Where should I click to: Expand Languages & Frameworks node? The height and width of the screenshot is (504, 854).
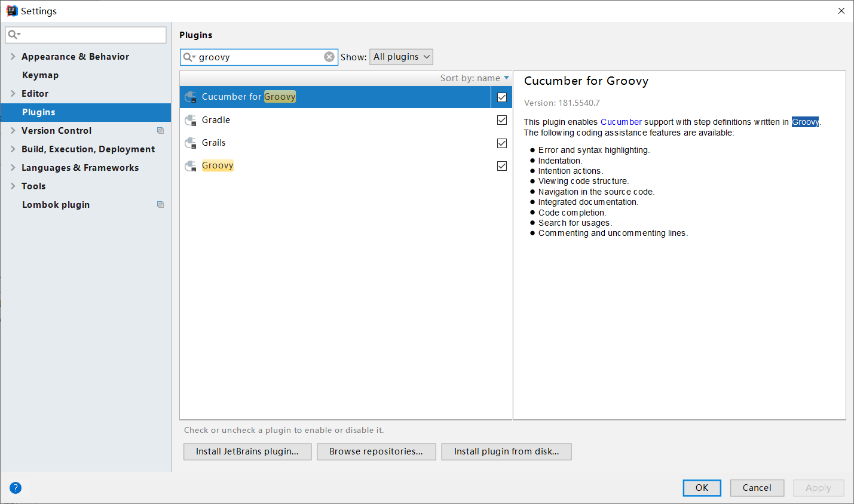[x=13, y=167]
